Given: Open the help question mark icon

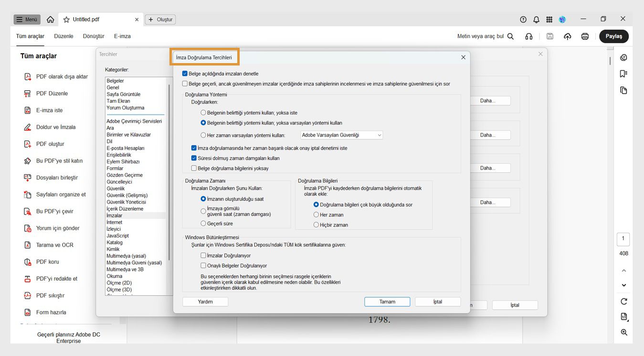Looking at the screenshot, I should pyautogui.click(x=523, y=20).
